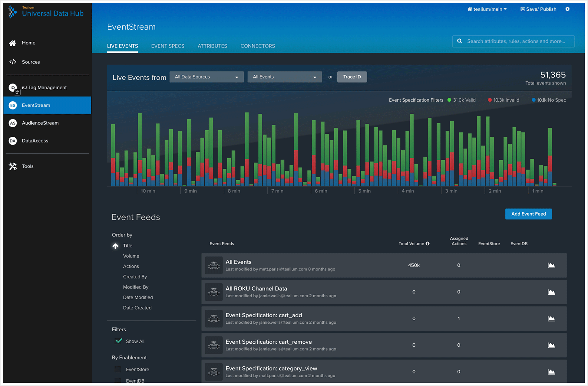588x386 pixels.
Task: Click the Total Volume column header
Action: point(411,244)
